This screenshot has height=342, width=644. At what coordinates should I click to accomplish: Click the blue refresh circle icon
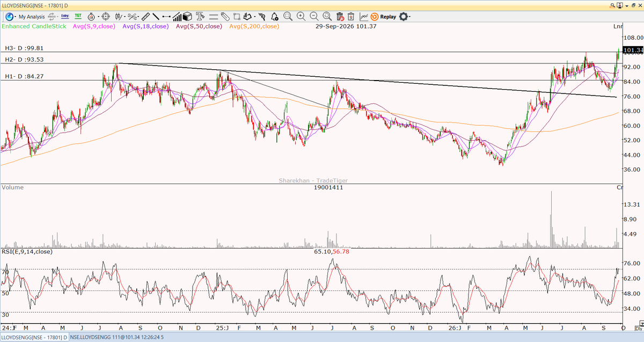tap(9, 17)
